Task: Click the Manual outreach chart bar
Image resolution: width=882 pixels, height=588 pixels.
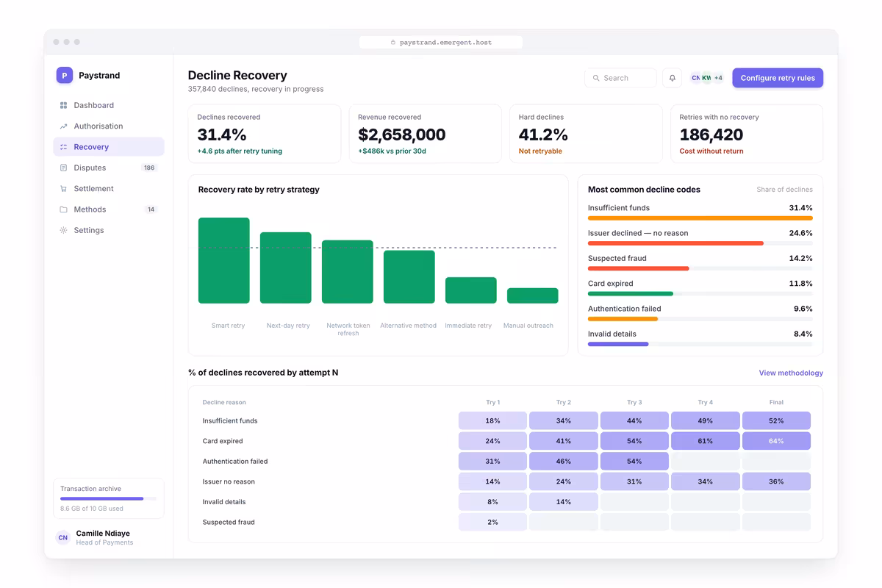Action: coord(533,295)
